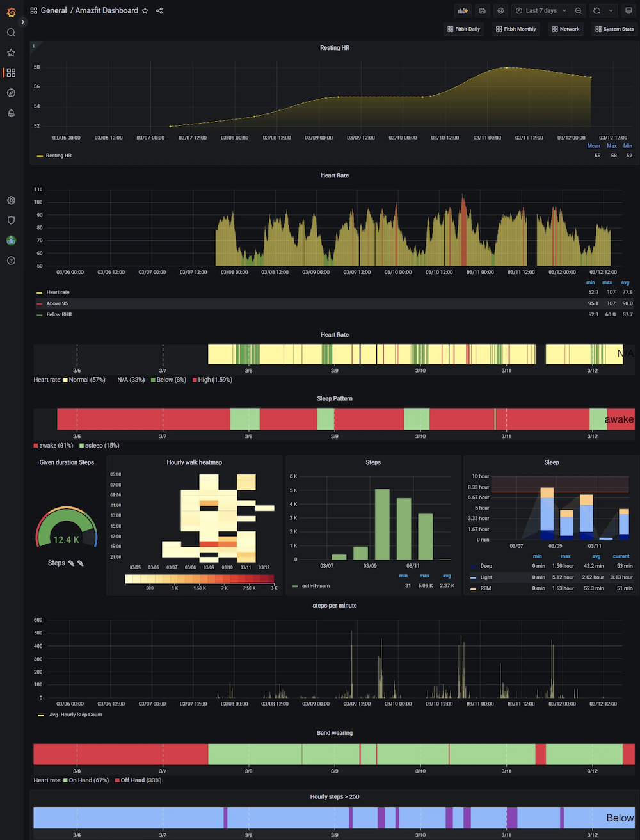640x840 pixels.
Task: Open Last 7 days time picker
Action: point(541,11)
